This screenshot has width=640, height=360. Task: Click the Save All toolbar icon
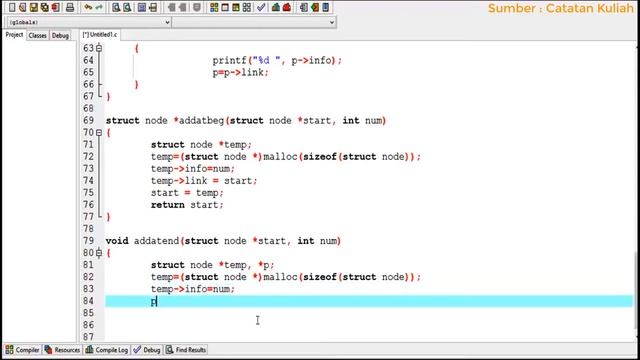click(x=44, y=7)
